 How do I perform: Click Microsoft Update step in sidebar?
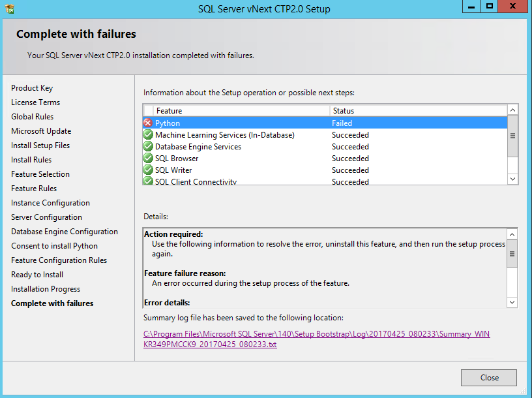[41, 131]
